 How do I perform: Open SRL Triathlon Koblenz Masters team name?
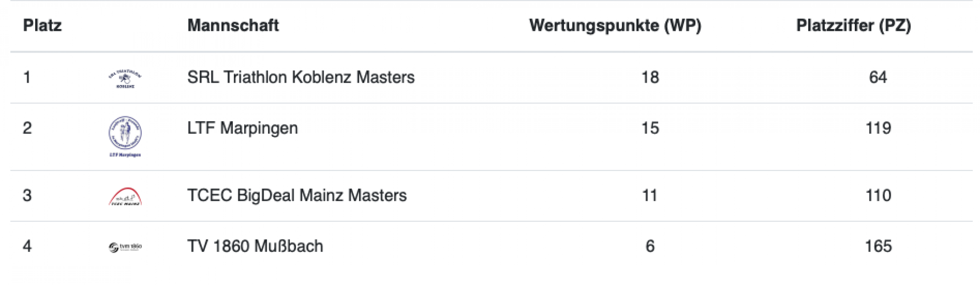pyautogui.click(x=301, y=77)
